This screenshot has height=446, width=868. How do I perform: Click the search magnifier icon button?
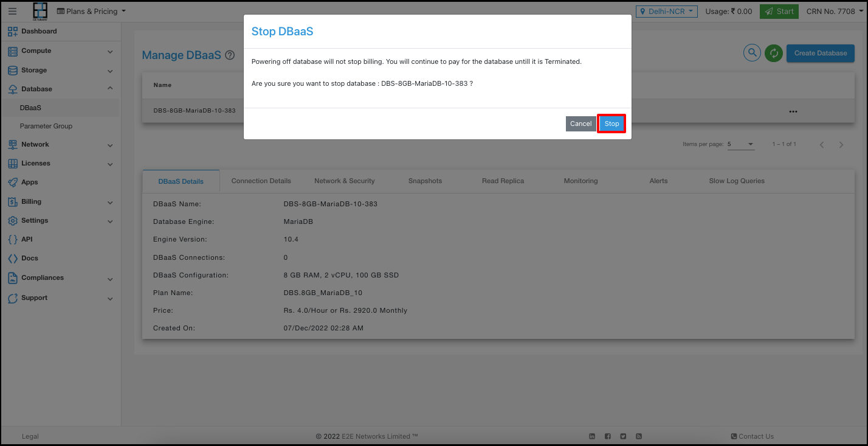753,53
